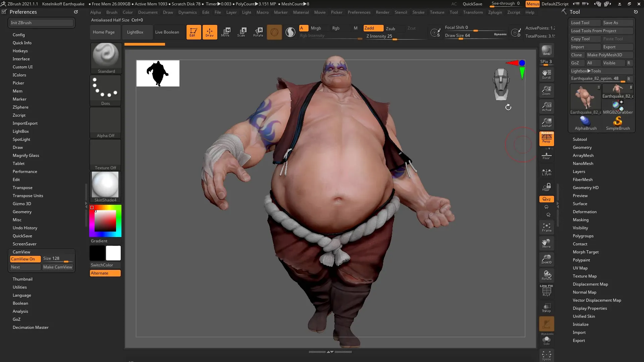Click the CamView silhouette thumbnail
The image size is (644, 362).
pyautogui.click(x=158, y=73)
